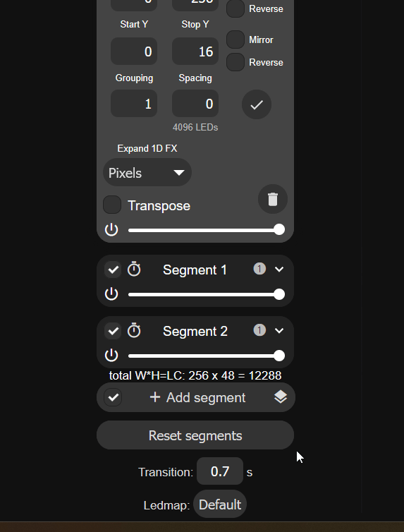Apply segment settings with the checkmark button
The image size is (404, 532).
click(257, 104)
